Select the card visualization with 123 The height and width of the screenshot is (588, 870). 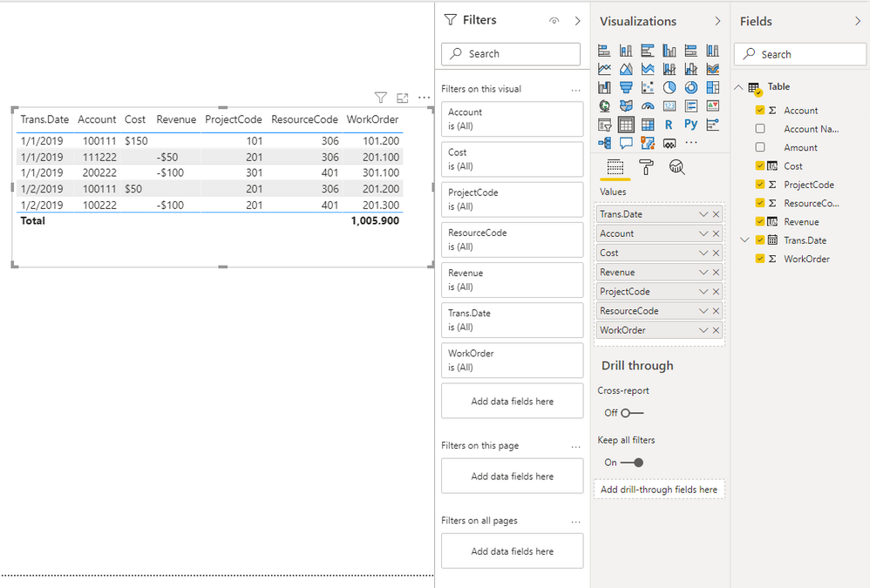click(669, 106)
